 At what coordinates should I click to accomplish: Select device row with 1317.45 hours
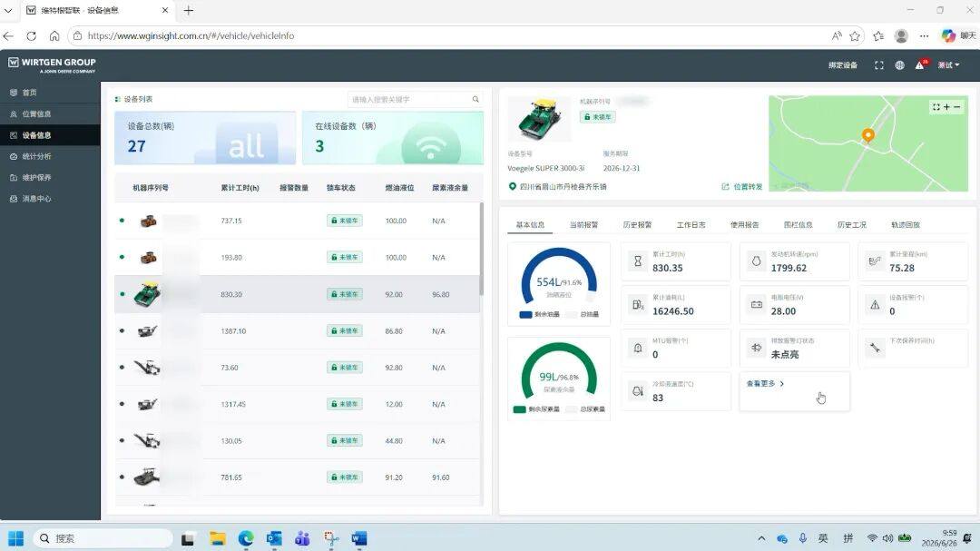point(298,404)
